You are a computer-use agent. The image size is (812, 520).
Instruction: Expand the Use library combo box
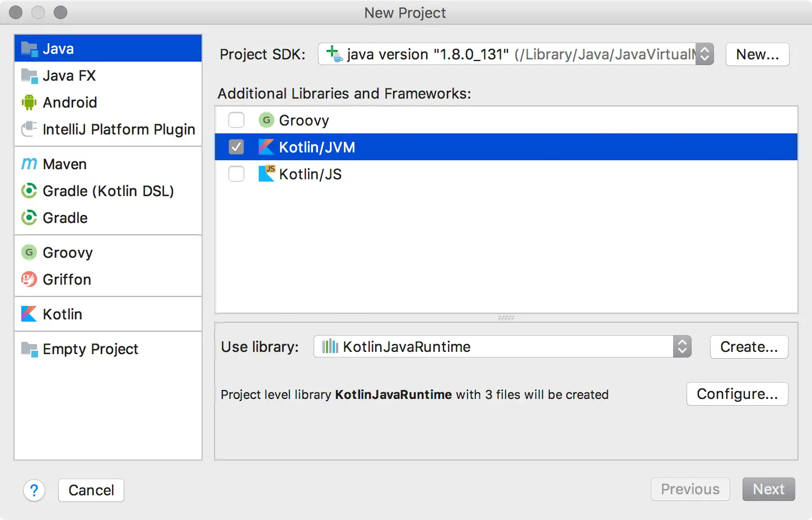coord(682,347)
